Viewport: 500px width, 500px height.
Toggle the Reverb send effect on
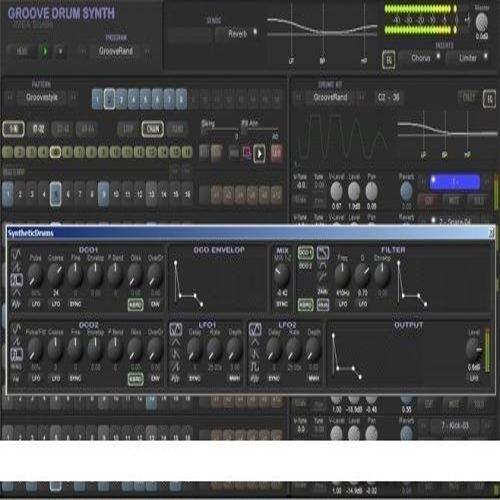237,34
